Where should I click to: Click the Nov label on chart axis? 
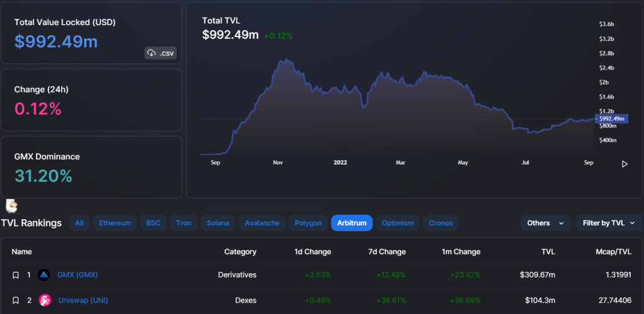(278, 162)
